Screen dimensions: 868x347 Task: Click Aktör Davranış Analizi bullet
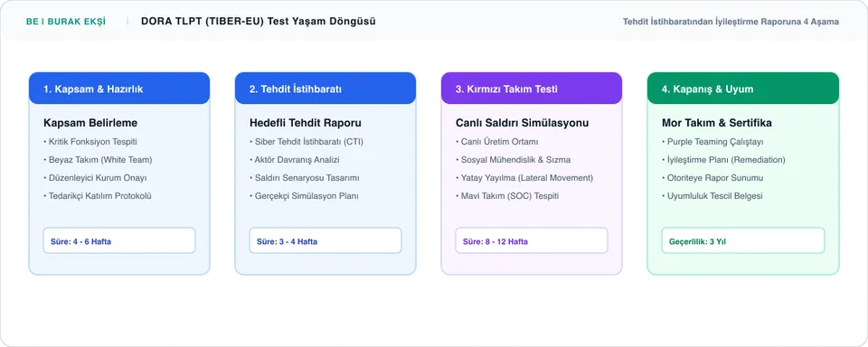[295, 160]
